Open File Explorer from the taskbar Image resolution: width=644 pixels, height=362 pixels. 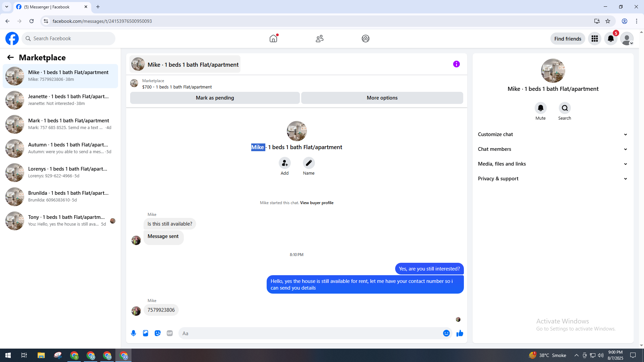coord(41,355)
